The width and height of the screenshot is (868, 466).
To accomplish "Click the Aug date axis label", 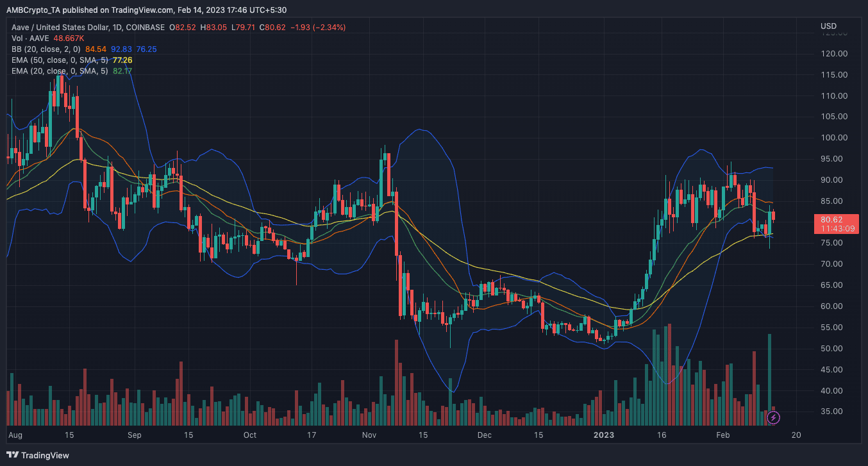I will [16, 435].
